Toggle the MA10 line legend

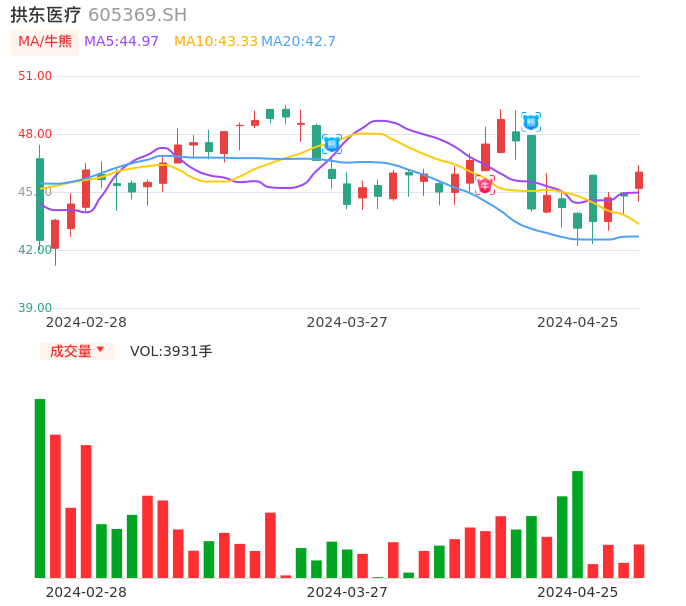tap(215, 42)
